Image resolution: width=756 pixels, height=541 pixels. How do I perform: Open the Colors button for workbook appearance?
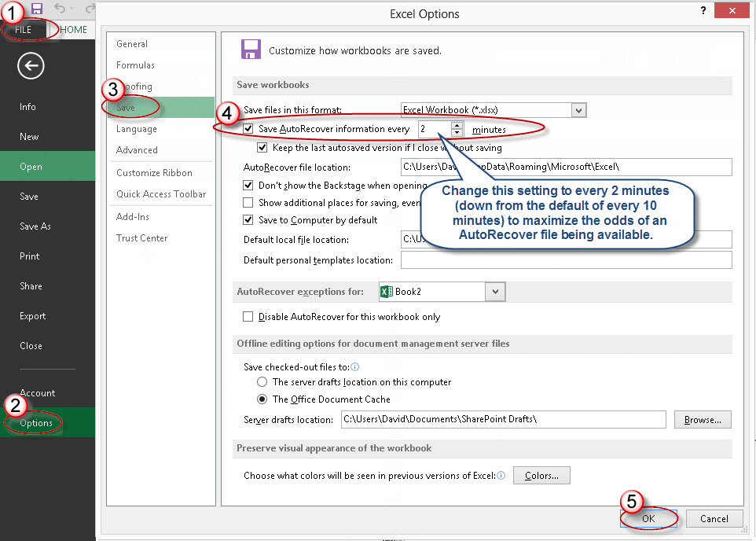[541, 476]
